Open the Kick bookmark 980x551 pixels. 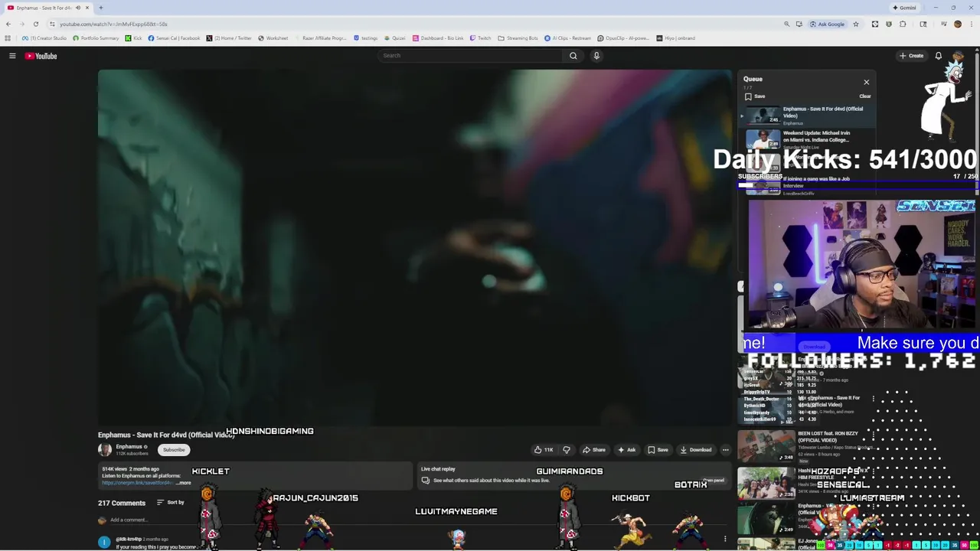pyautogui.click(x=134, y=38)
